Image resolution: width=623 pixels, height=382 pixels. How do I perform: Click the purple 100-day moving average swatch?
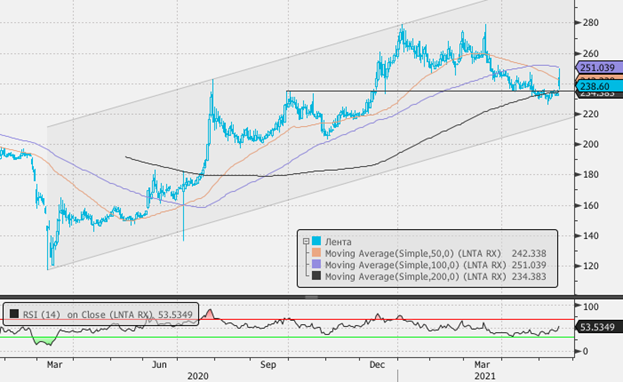316,264
